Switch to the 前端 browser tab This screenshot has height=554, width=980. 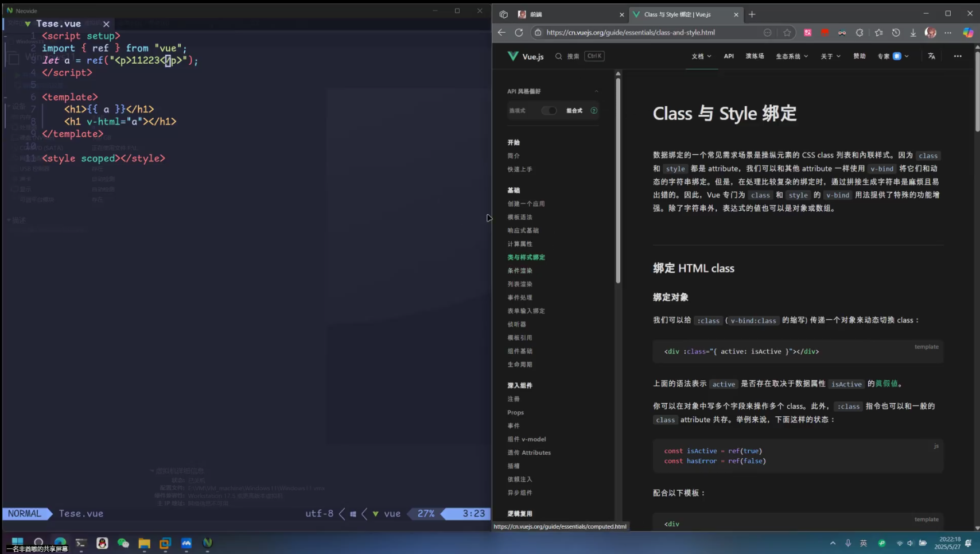[x=571, y=14]
